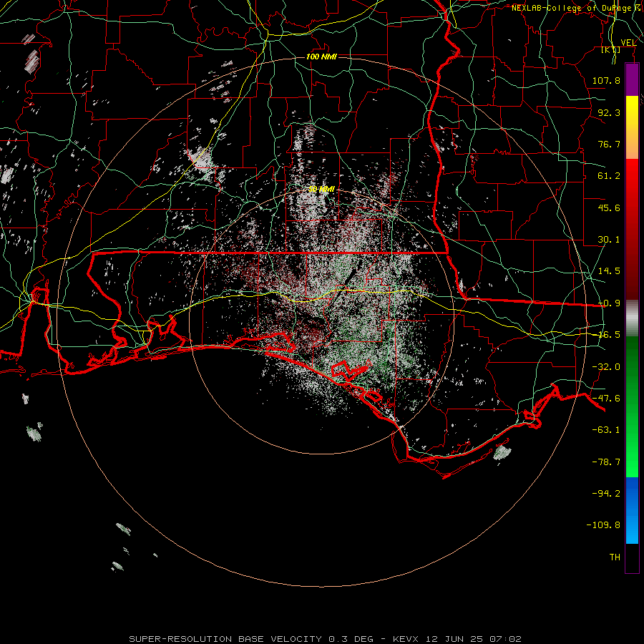The height and width of the screenshot is (644, 644).
Task: Click the 76.7 velocity legend value
Action: click(x=609, y=144)
